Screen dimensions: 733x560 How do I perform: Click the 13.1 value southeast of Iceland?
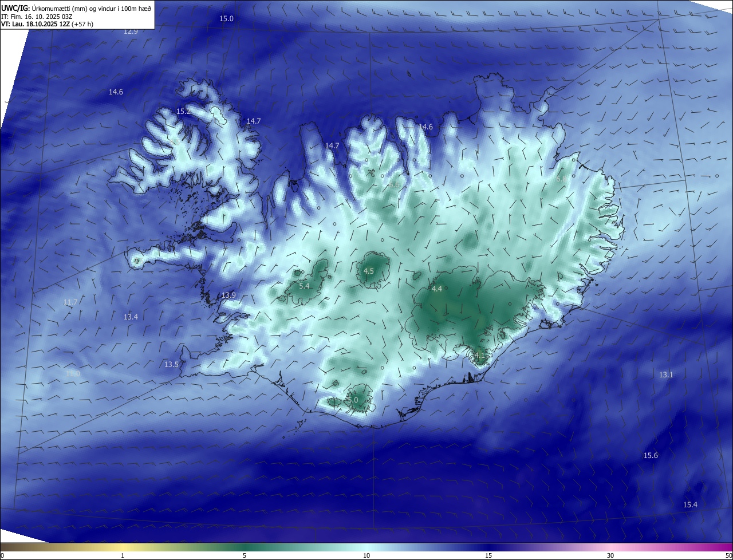click(666, 374)
